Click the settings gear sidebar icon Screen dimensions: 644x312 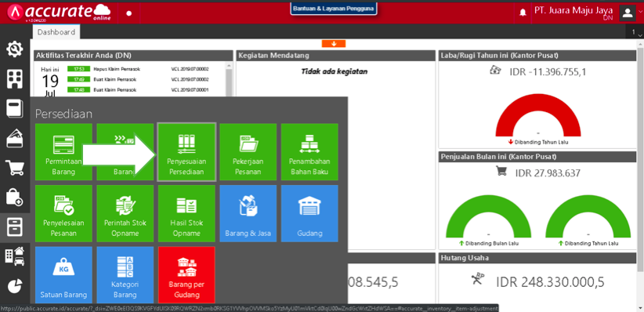[x=15, y=49]
